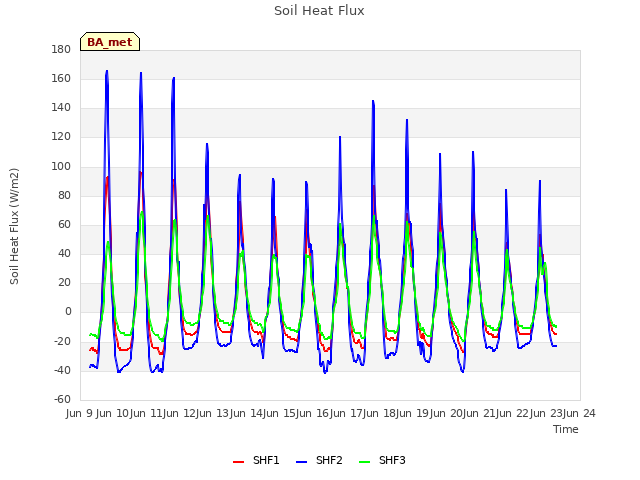Click the Jun 16 x-axis tick label
This screenshot has width=640, height=480.
tap(310, 413)
